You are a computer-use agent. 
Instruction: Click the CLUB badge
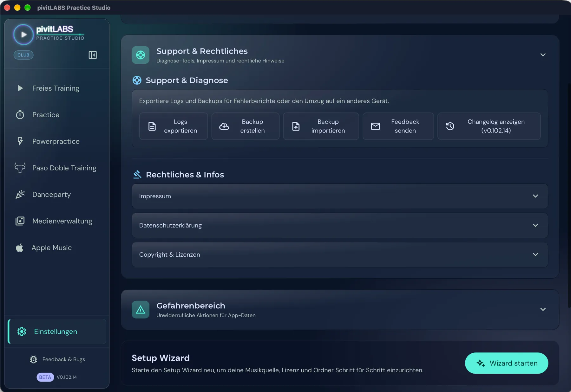click(23, 55)
